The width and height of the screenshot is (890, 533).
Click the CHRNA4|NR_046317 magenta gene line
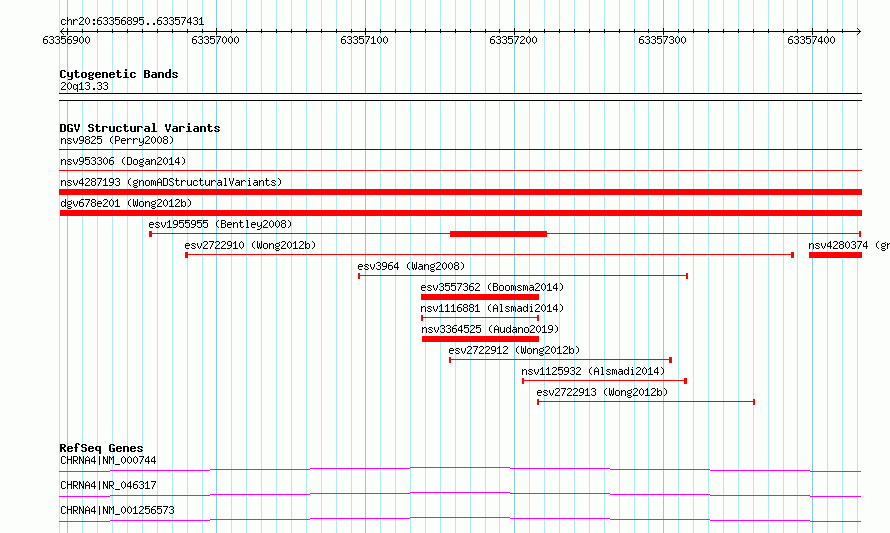[x=460, y=494]
